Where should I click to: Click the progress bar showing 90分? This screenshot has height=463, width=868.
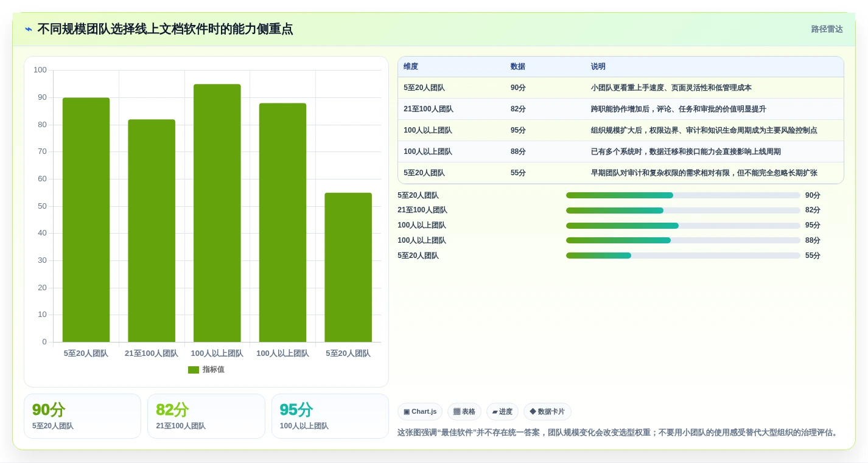683,195
